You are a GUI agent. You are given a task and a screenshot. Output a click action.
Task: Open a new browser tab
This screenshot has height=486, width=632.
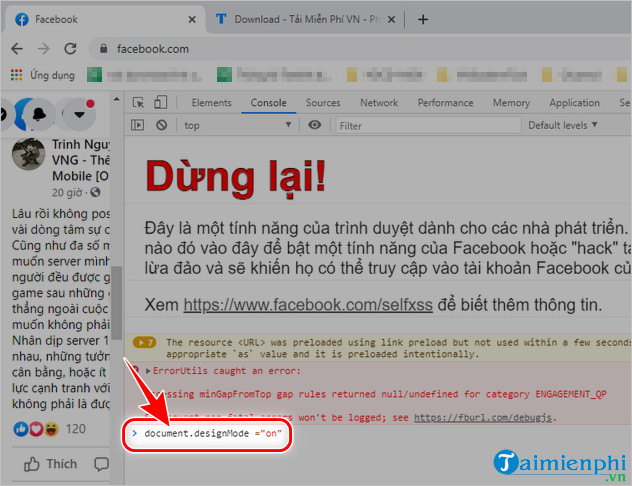423,19
